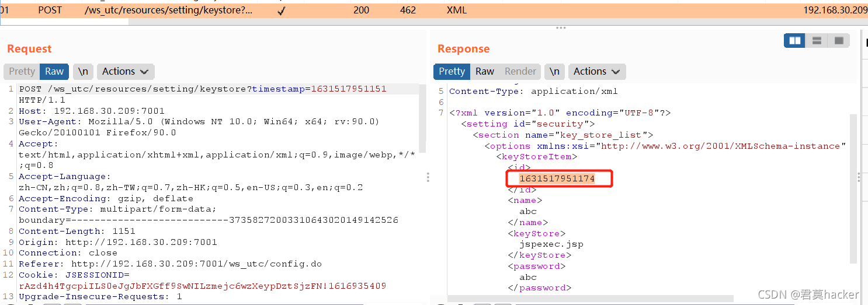Select Raw tab in Request panel
Image resolution: width=868 pixels, height=305 pixels.
click(54, 71)
